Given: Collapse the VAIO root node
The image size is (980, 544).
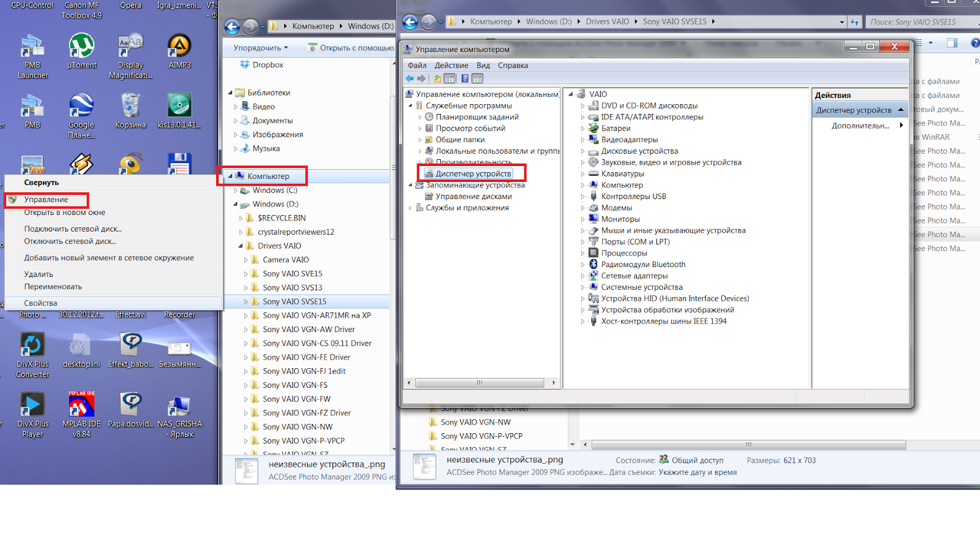Looking at the screenshot, I should pyautogui.click(x=571, y=94).
